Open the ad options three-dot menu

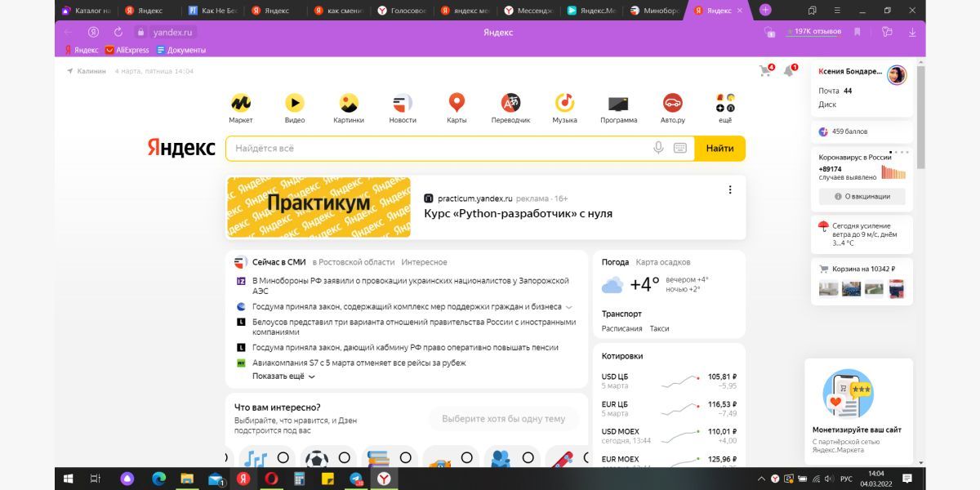pyautogui.click(x=730, y=189)
